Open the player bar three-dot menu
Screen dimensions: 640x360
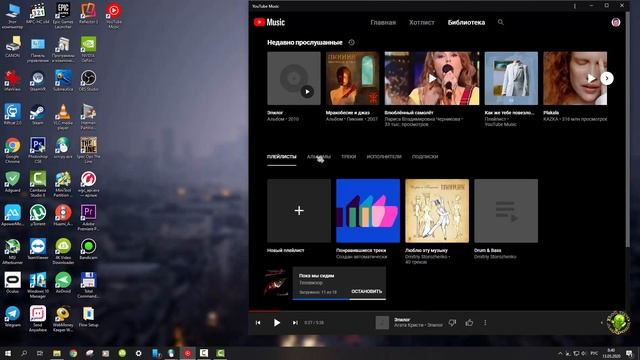click(x=485, y=322)
